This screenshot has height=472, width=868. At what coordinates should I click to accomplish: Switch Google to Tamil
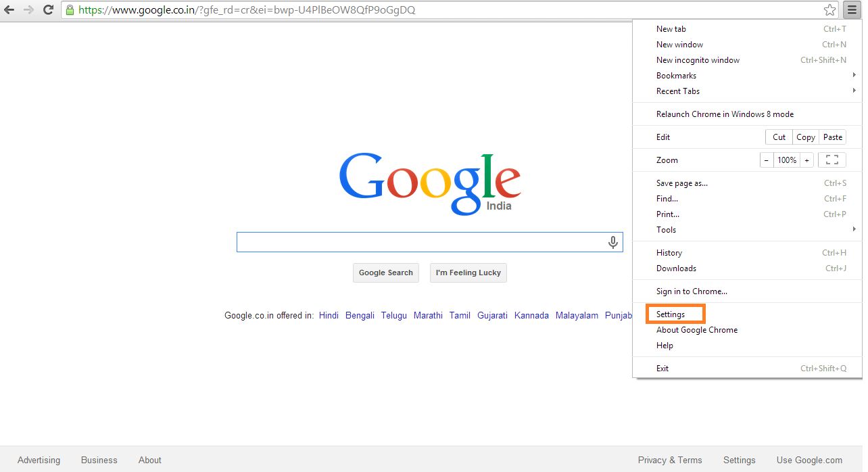click(x=460, y=315)
